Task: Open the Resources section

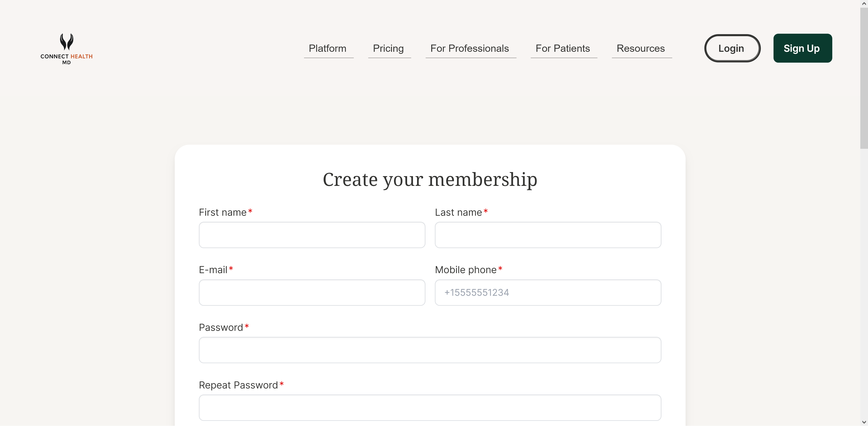Action: click(640, 49)
